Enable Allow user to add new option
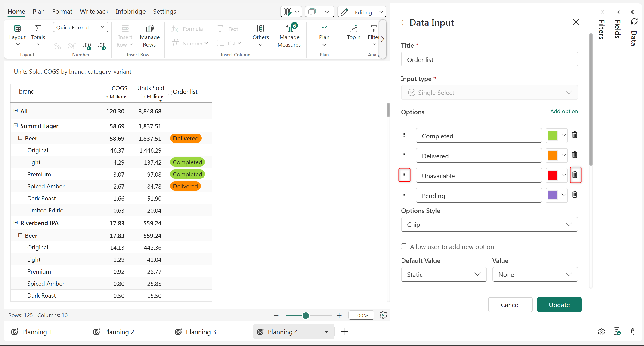 click(404, 247)
